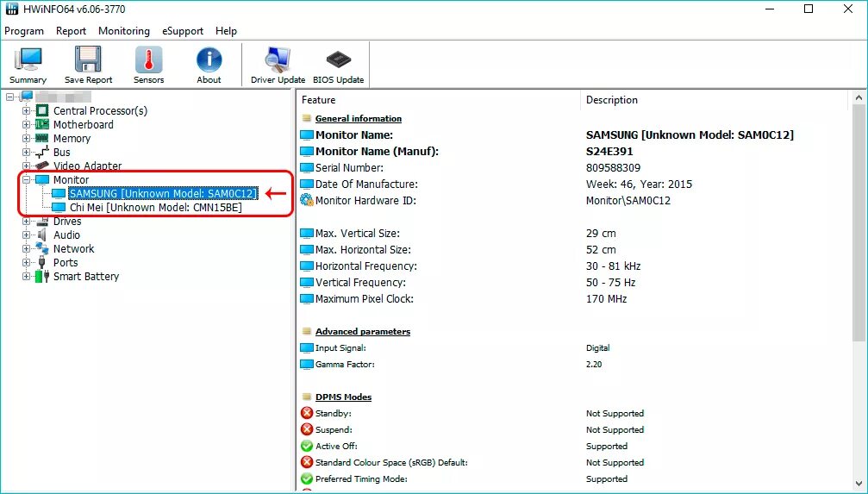868x494 pixels.
Task: Select Bus in the tree
Action: click(x=61, y=153)
